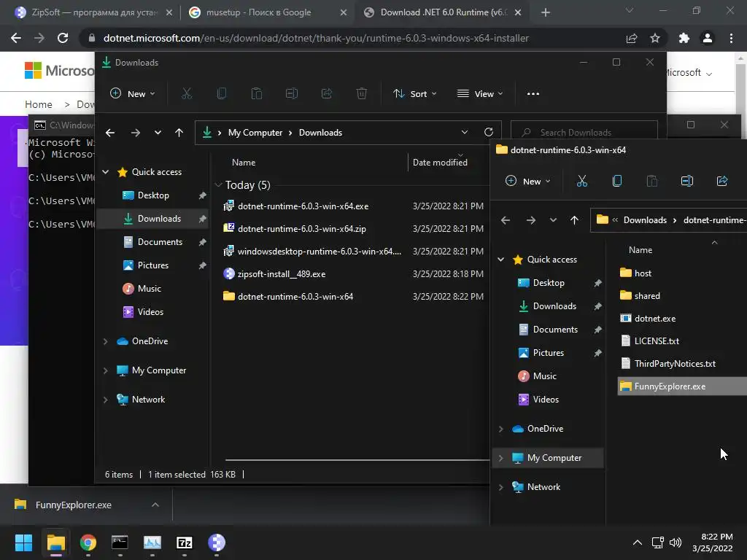Click Home breadcrumb on Microsoft page
This screenshot has height=560, width=747.
39,104
